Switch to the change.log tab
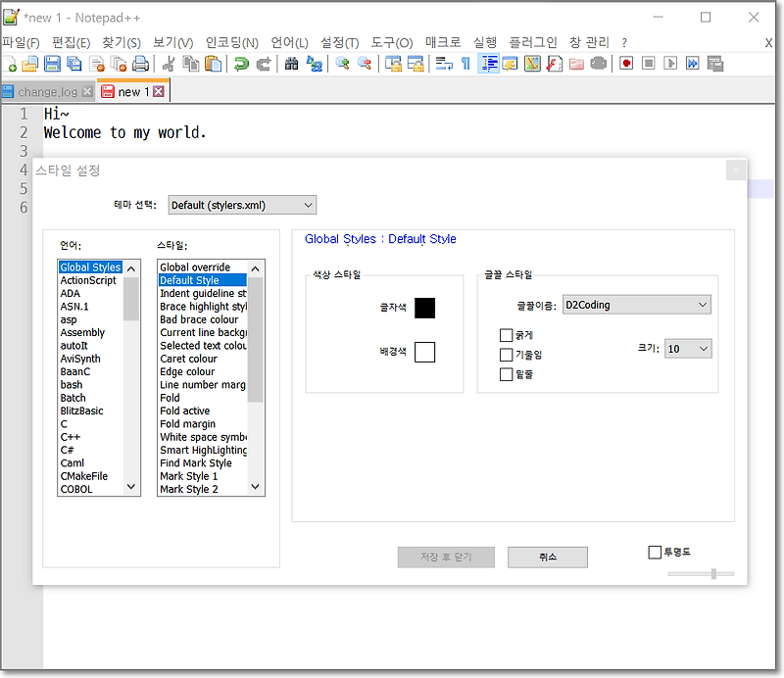The height and width of the screenshot is (678, 784). (47, 92)
